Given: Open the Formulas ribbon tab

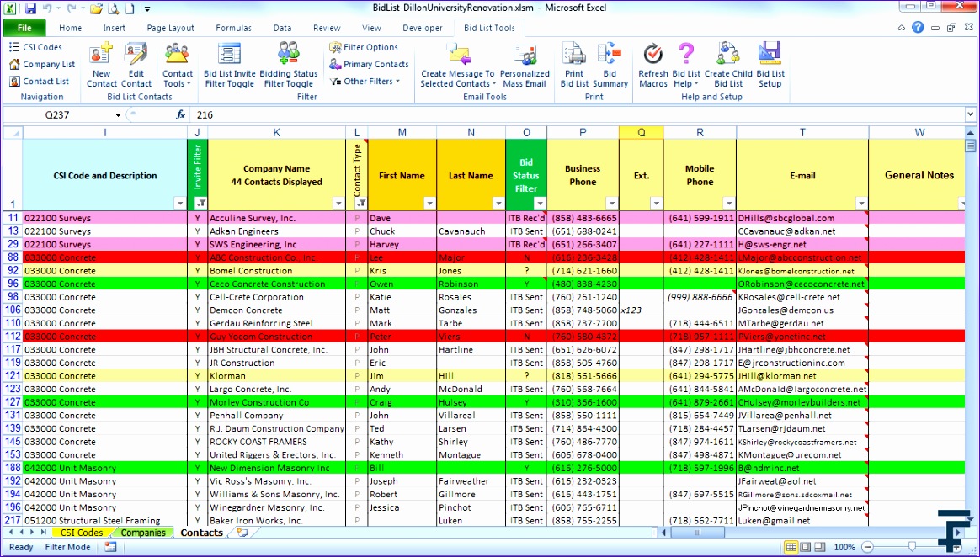Looking at the screenshot, I should coord(233,28).
